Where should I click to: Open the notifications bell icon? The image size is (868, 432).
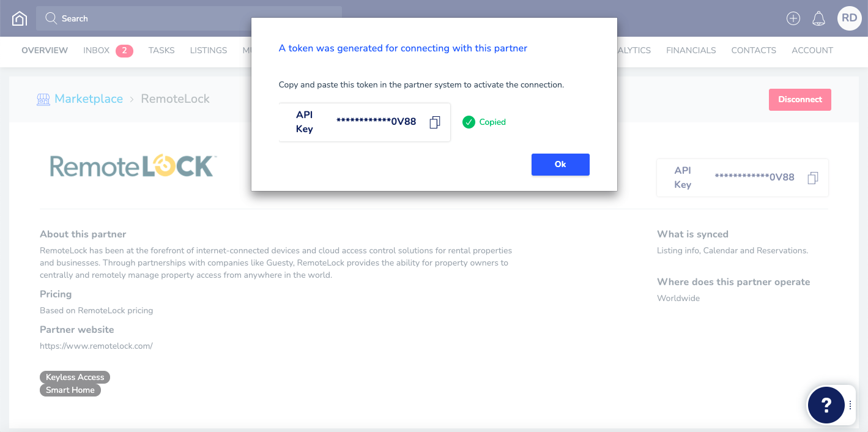(818, 18)
